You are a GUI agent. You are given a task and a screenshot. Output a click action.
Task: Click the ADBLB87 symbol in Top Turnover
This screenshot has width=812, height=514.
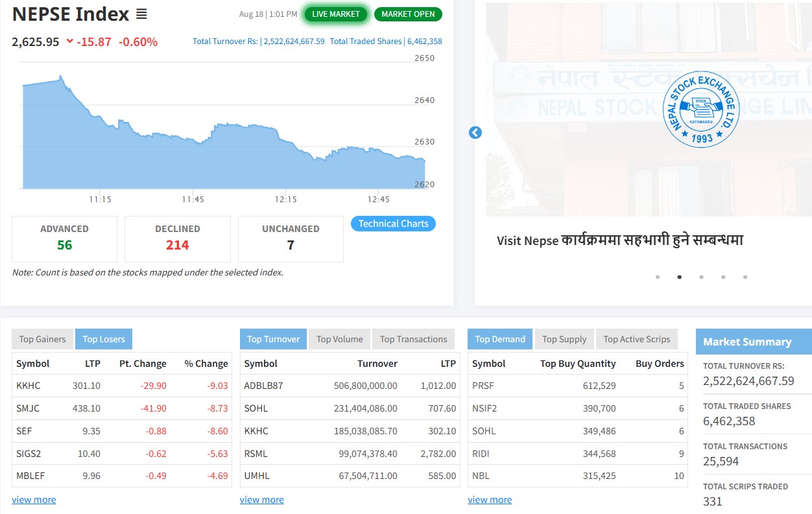click(263, 386)
